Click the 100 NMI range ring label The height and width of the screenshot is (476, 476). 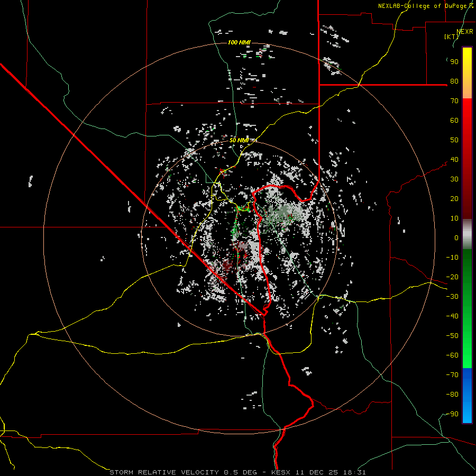click(x=239, y=42)
